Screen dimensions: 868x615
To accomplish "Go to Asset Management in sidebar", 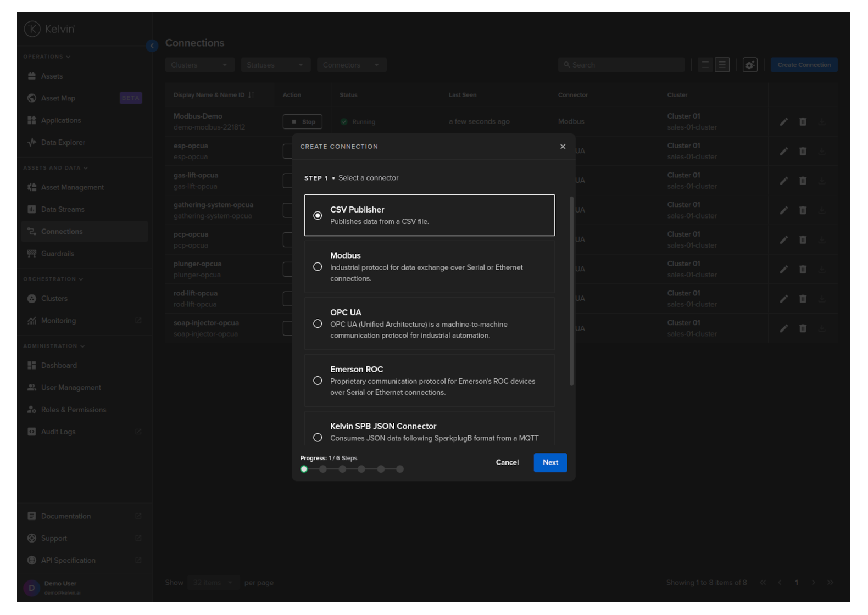I will [x=72, y=187].
